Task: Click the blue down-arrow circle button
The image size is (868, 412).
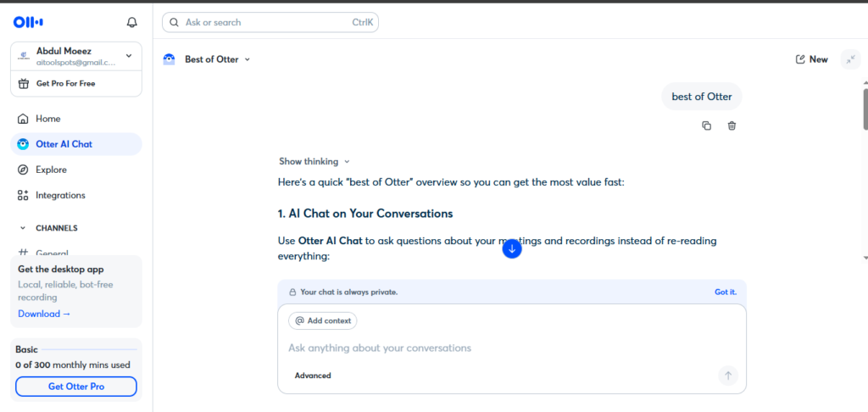Action: click(x=512, y=249)
